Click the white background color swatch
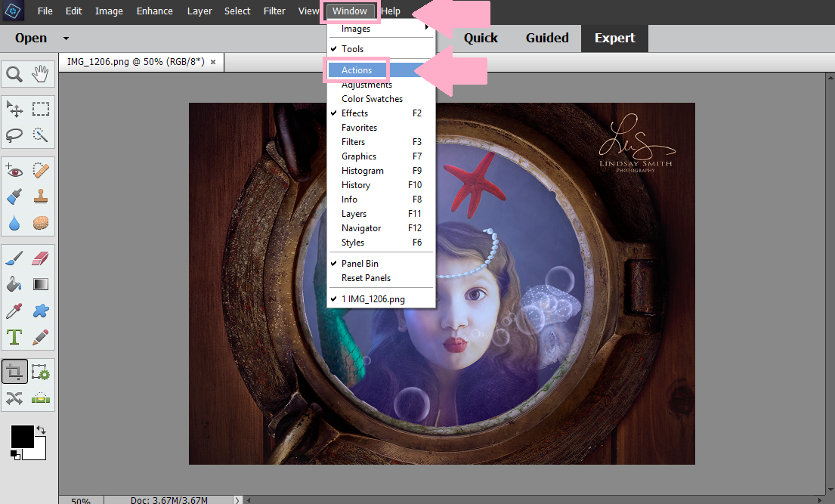This screenshot has height=504, width=835. click(x=36, y=450)
